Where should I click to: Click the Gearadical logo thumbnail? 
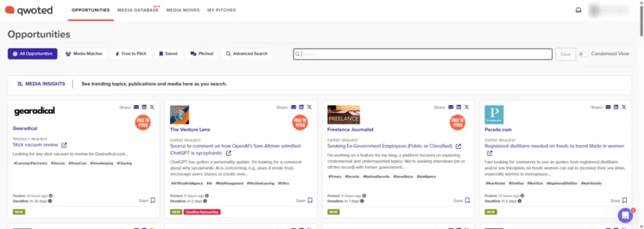35,111
